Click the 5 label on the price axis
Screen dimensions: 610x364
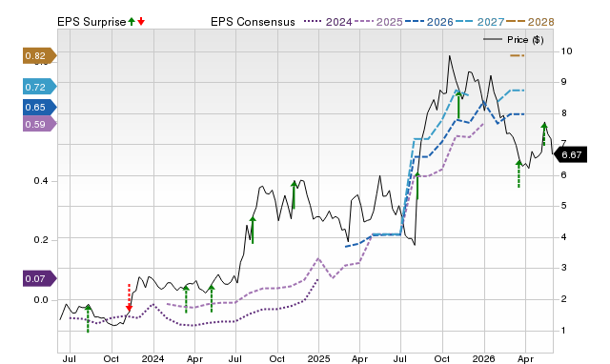[x=563, y=205]
